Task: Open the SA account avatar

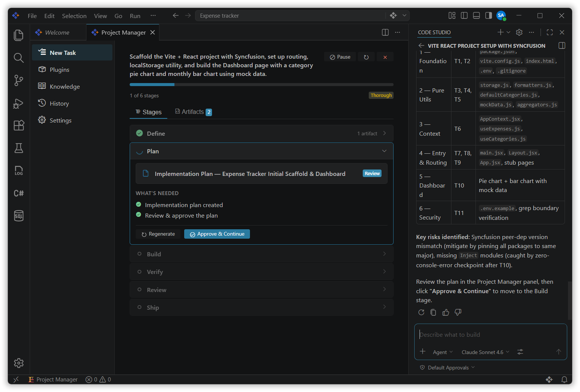Action: pyautogui.click(x=501, y=15)
